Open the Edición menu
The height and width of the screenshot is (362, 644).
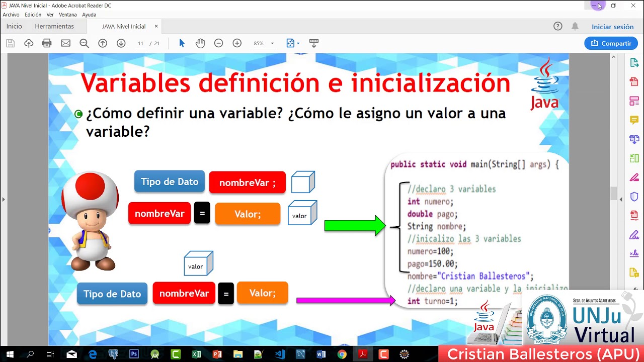(x=33, y=15)
